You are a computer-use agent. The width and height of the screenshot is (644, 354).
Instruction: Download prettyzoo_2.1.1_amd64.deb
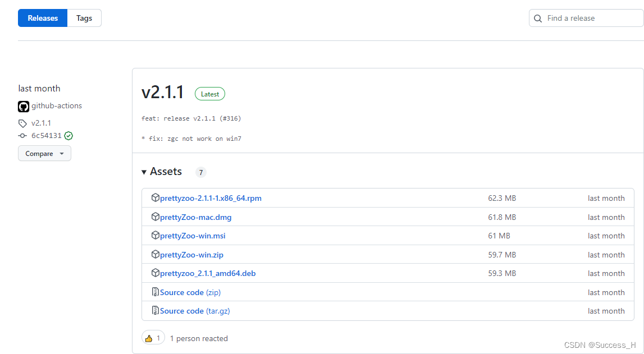click(x=208, y=273)
